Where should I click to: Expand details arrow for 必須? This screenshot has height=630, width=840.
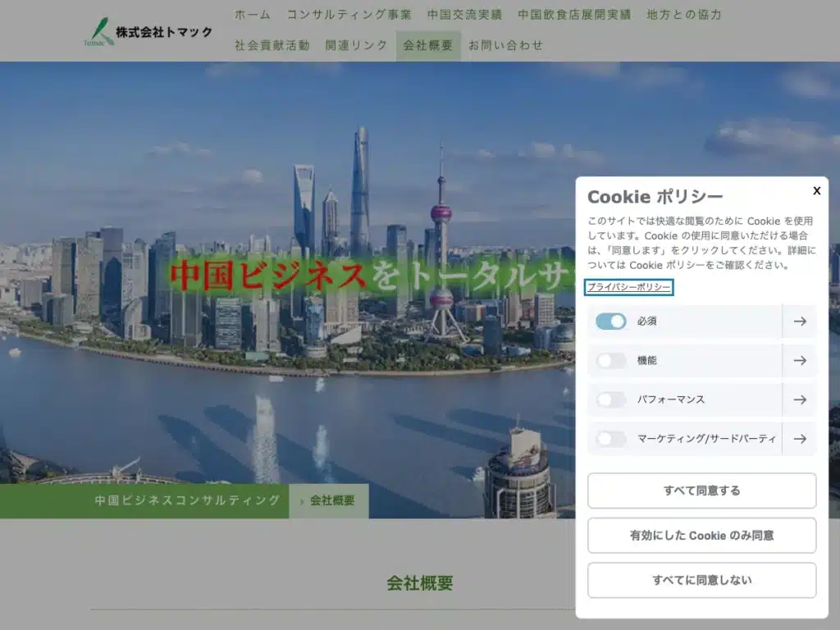pyautogui.click(x=800, y=322)
